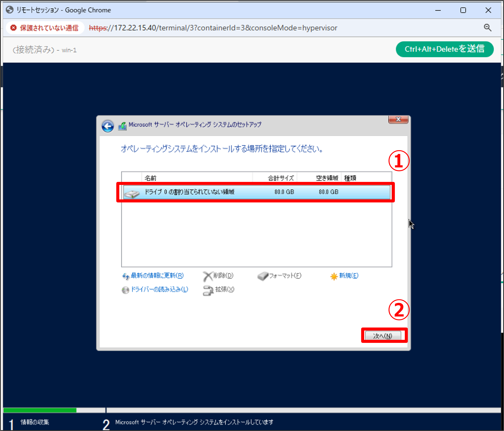Click the URL in the address bar
Viewport: 504px width, 431px height.
tap(213, 28)
